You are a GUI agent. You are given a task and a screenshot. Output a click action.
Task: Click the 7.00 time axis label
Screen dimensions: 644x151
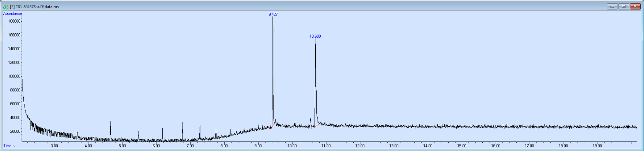point(190,146)
